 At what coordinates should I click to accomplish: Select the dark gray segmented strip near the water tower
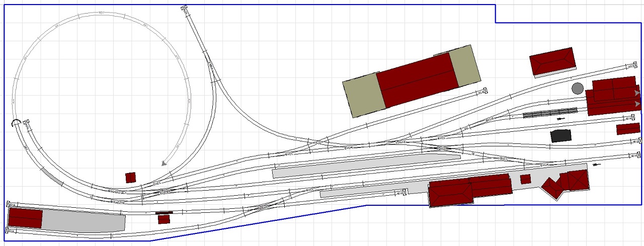point(549,112)
